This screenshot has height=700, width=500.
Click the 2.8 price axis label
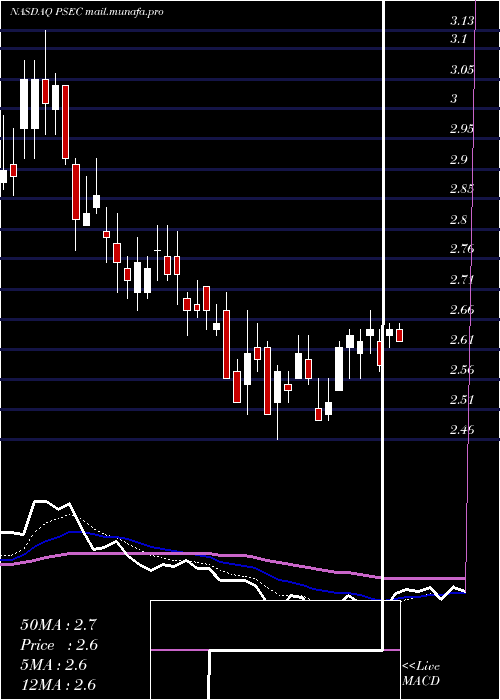(458, 219)
